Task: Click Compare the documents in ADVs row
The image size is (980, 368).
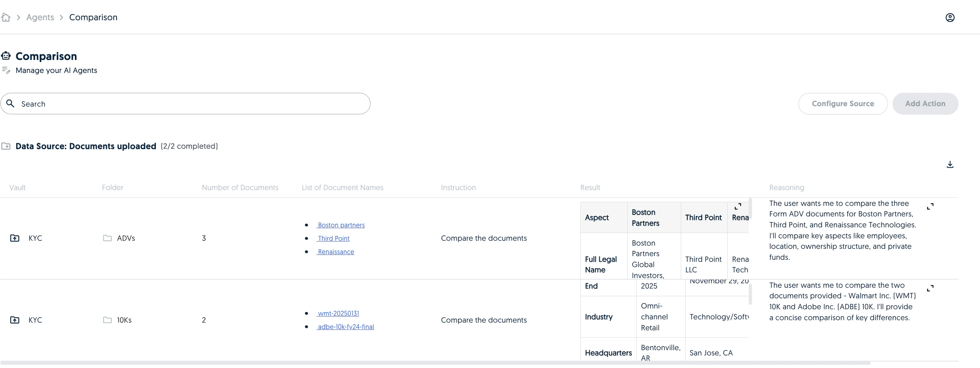Action: [484, 238]
